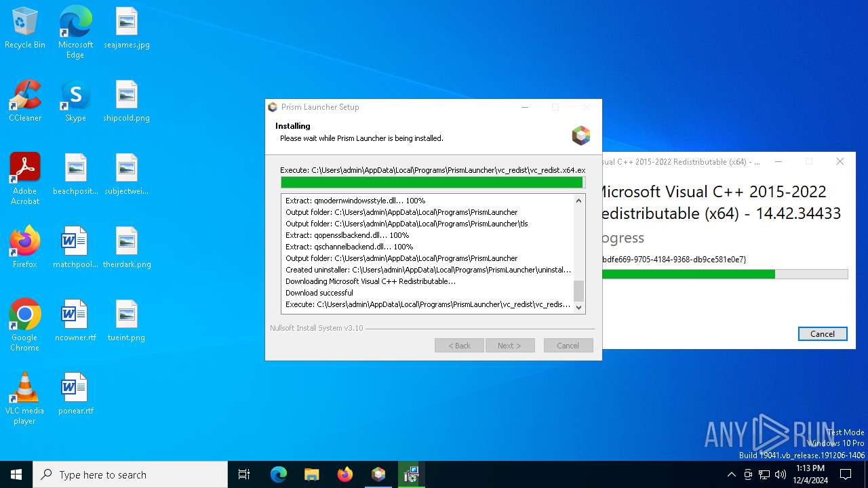The height and width of the screenshot is (488, 868).
Task: Open the Windows Start menu
Action: (x=16, y=474)
